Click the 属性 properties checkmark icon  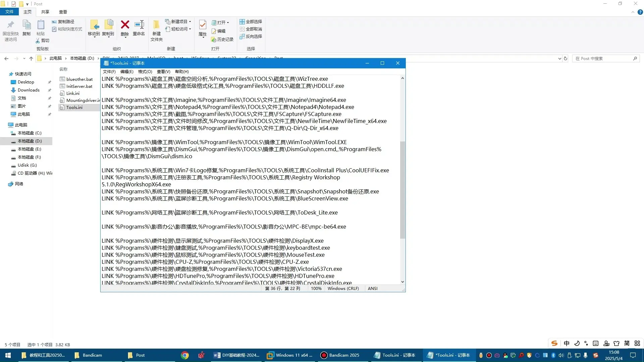pos(203,24)
